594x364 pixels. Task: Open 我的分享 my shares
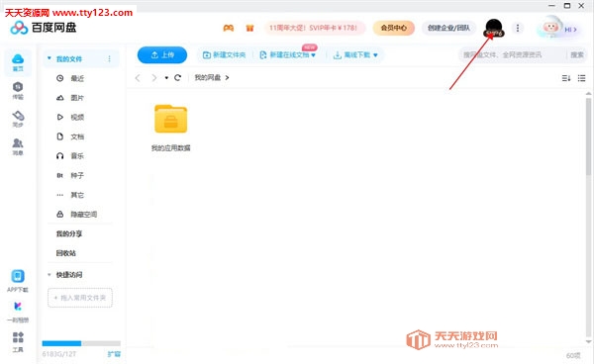[69, 233]
